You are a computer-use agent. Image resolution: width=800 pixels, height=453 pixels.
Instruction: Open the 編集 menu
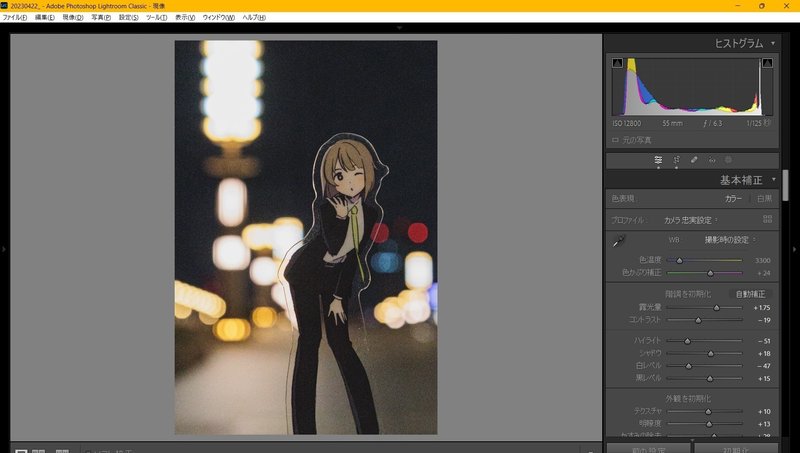coord(44,17)
